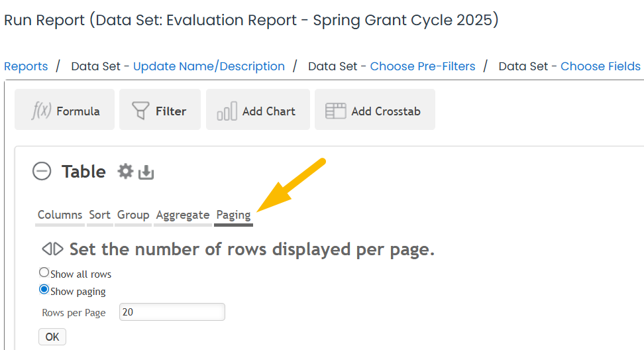Click Add Crosstab button

tap(375, 109)
